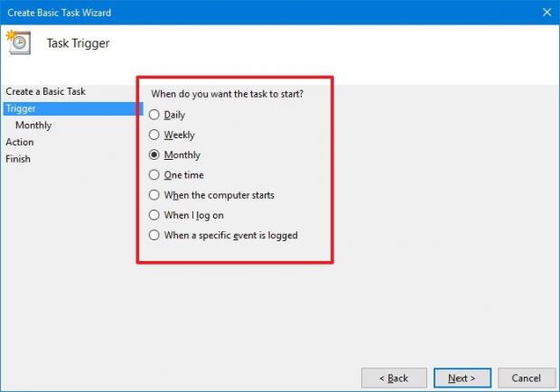This screenshot has height=392, width=560.
Task: Select When the computer starts
Action: 154,195
